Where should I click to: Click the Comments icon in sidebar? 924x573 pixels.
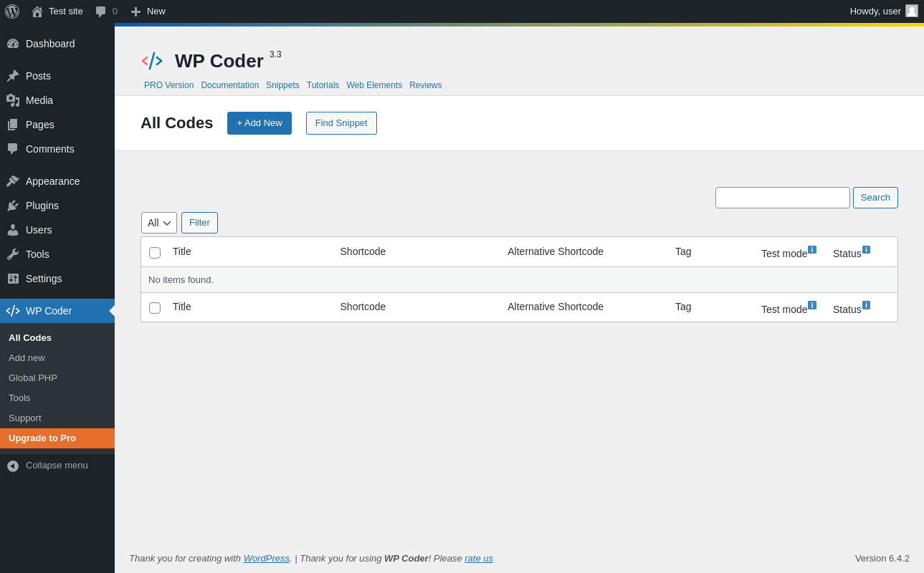click(x=13, y=149)
